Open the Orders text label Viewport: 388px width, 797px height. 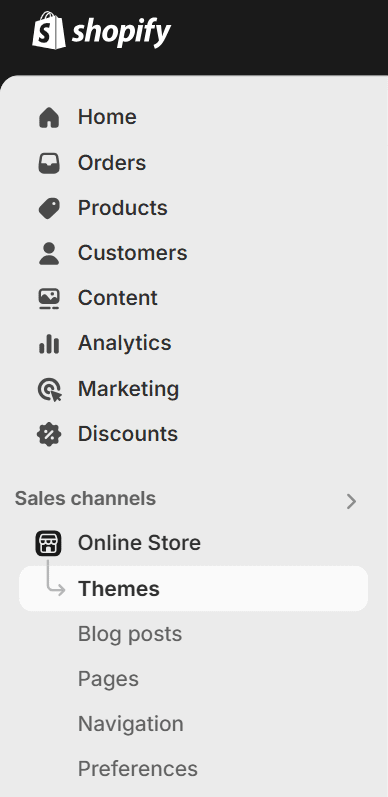click(112, 163)
